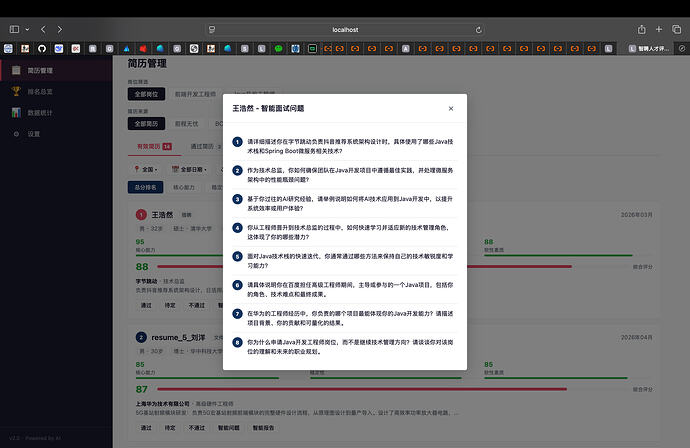Open 数据统计 in the left sidebar
The height and width of the screenshot is (448, 690).
(56, 113)
